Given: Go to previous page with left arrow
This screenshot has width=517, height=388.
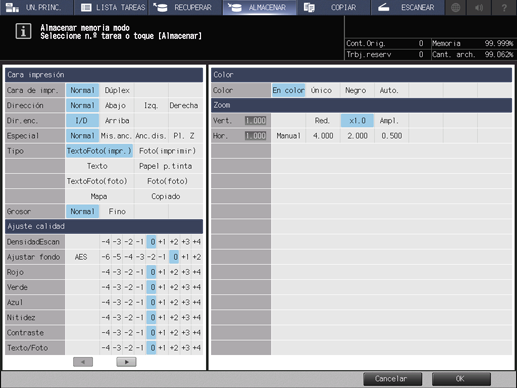Looking at the screenshot, I should click(83, 362).
